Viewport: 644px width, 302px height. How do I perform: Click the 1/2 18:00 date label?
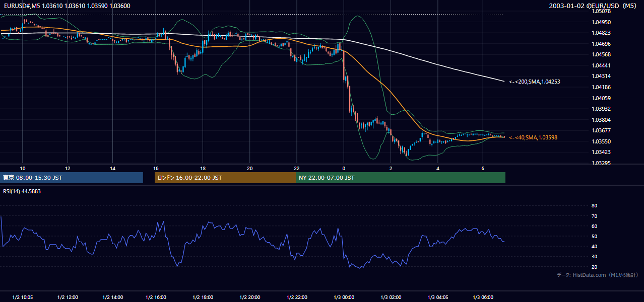point(203,297)
